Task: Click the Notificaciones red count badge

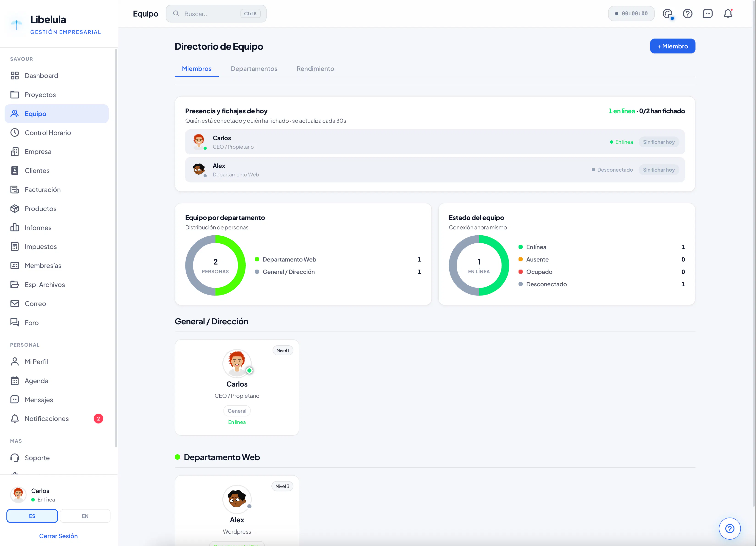Action: click(98, 419)
